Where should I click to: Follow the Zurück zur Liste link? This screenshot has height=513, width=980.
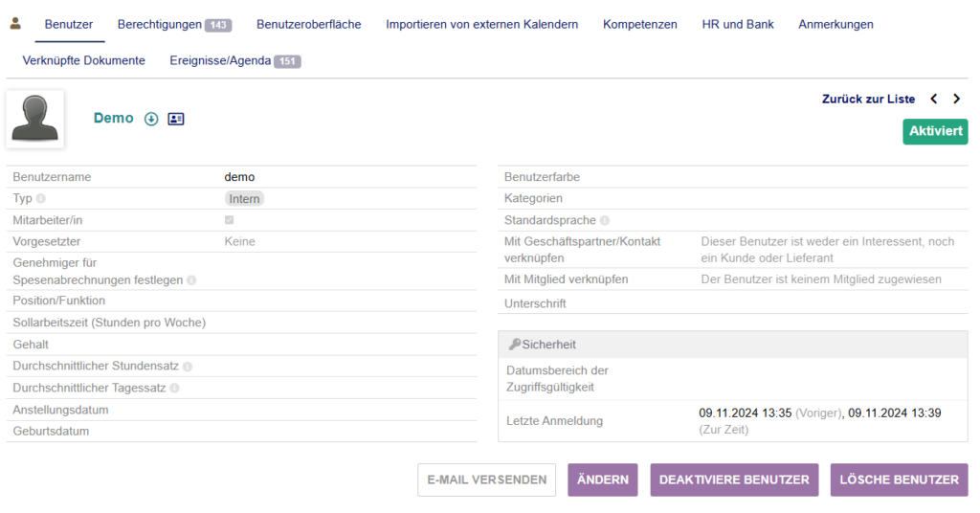coord(868,99)
